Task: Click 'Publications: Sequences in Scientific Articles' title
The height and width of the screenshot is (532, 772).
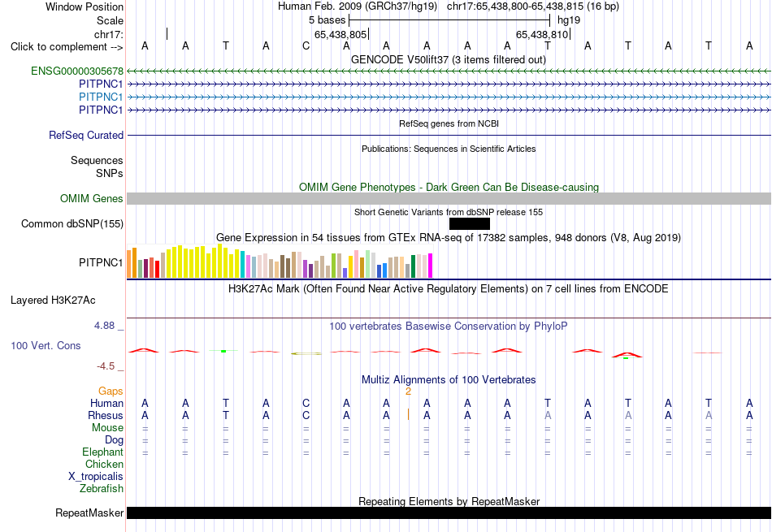Action: click(449, 149)
